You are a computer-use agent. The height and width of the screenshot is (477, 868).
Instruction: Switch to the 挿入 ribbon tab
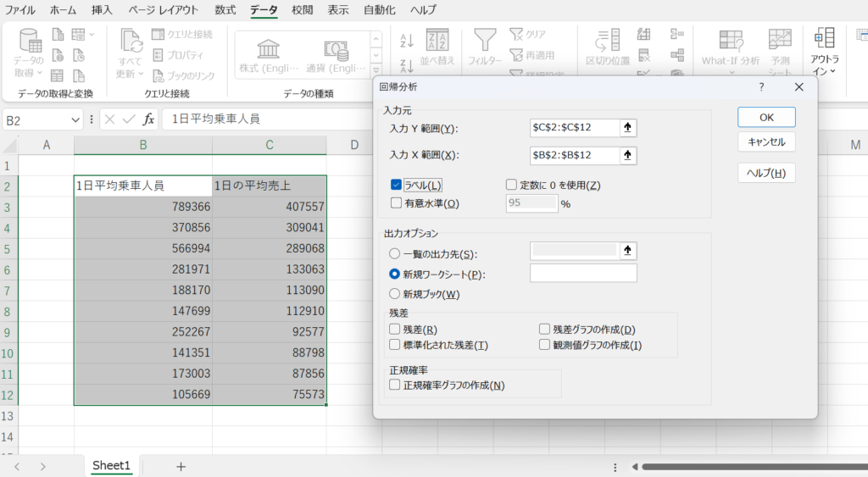click(102, 10)
